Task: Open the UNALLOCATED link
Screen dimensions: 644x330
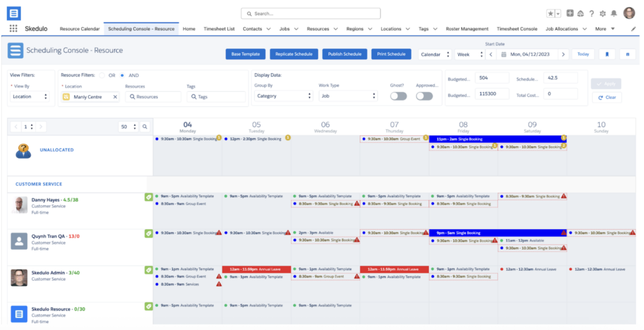Action: (57, 150)
